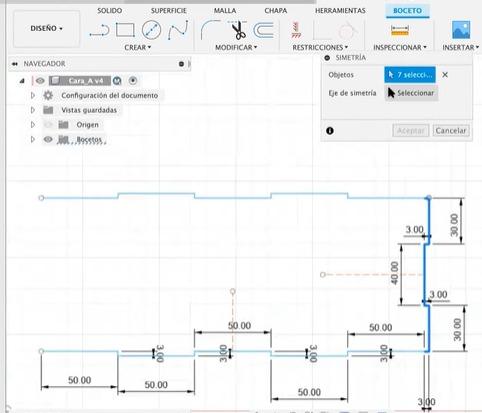Choose the Fillet (empalme) tool
The image size is (482, 413).
[x=210, y=30]
